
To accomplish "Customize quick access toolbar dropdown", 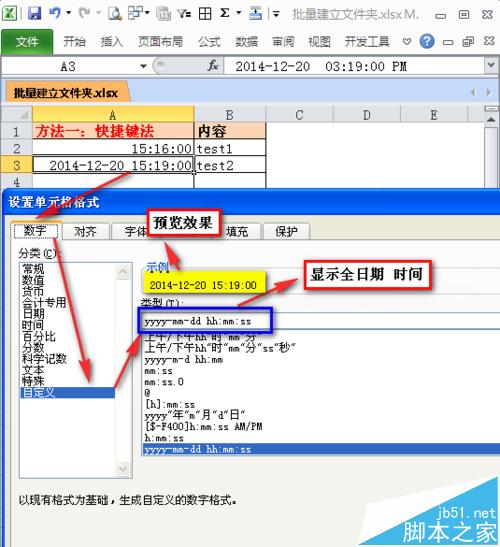I will click(276, 14).
